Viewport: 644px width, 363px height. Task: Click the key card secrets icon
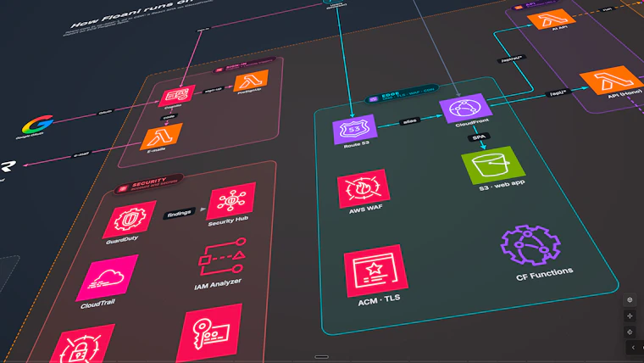209,332
